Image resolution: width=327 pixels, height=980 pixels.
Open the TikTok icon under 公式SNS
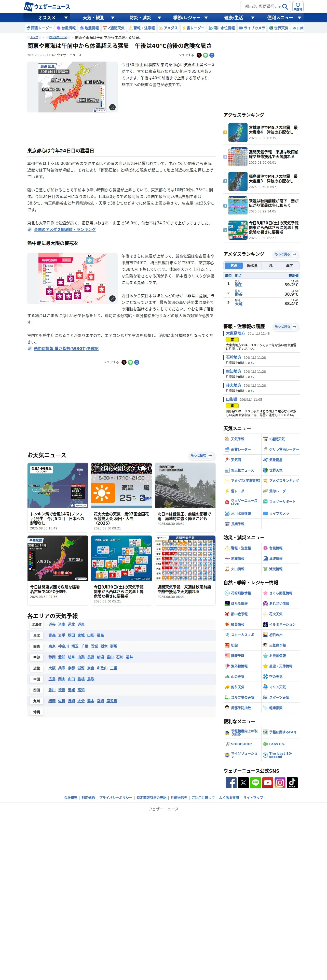click(x=292, y=783)
